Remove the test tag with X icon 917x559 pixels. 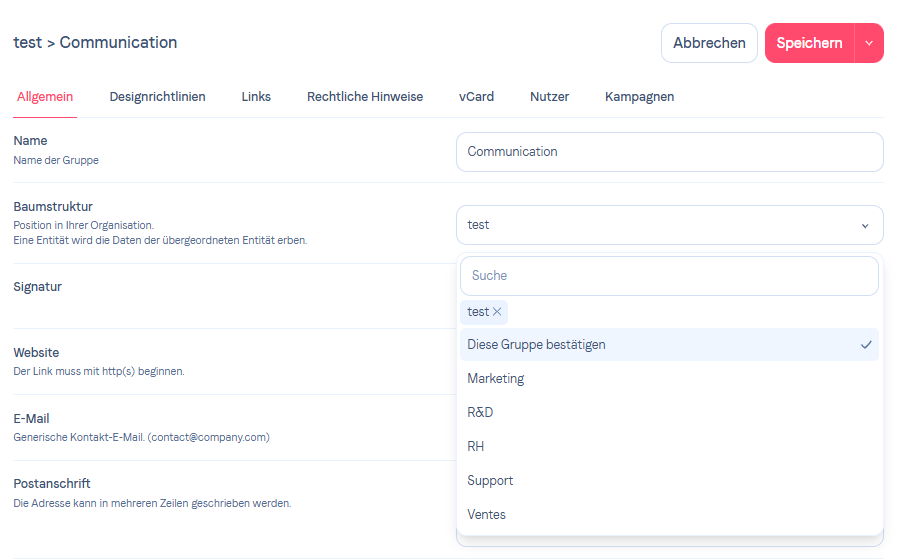497,312
